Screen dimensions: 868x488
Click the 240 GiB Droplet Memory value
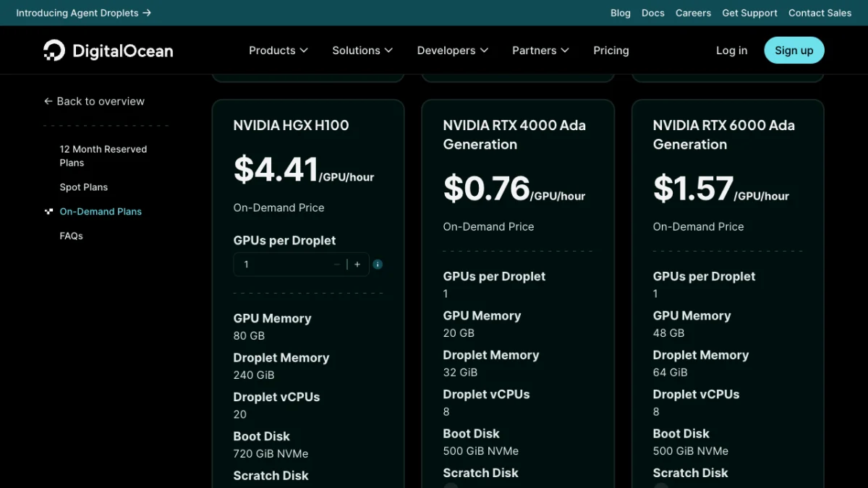254,375
